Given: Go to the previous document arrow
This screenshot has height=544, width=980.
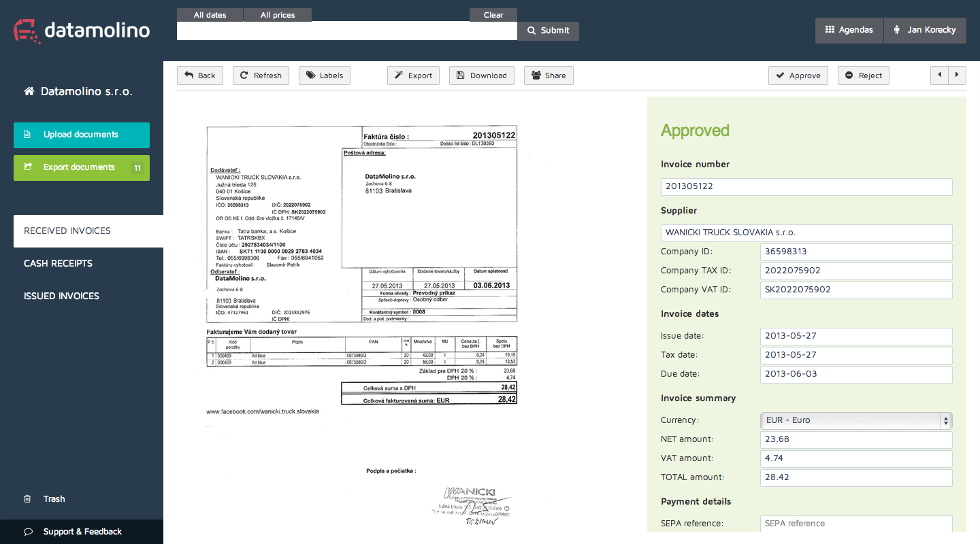Looking at the screenshot, I should click(940, 75).
